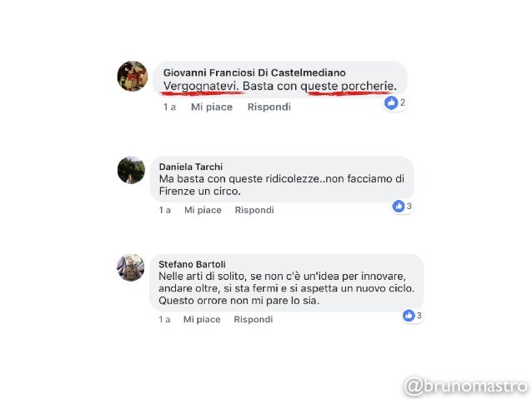
Task: Open Stefano Bartoli's profile picture
Action: click(x=131, y=267)
